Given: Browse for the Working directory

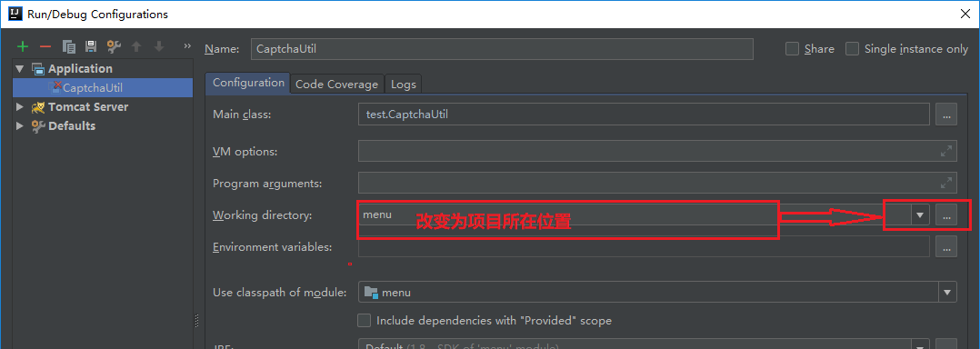Looking at the screenshot, I should pyautogui.click(x=946, y=215).
